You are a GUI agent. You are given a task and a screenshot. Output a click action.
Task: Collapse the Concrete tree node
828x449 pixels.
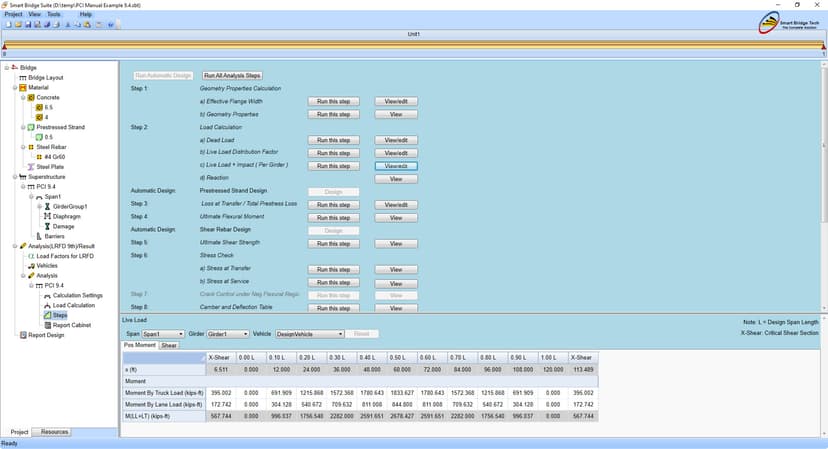click(x=23, y=98)
